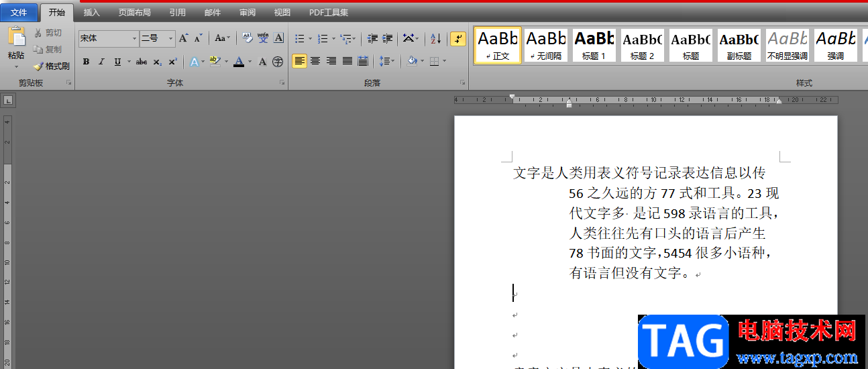Open the Phonetic Guide (wén) tool

263,38
